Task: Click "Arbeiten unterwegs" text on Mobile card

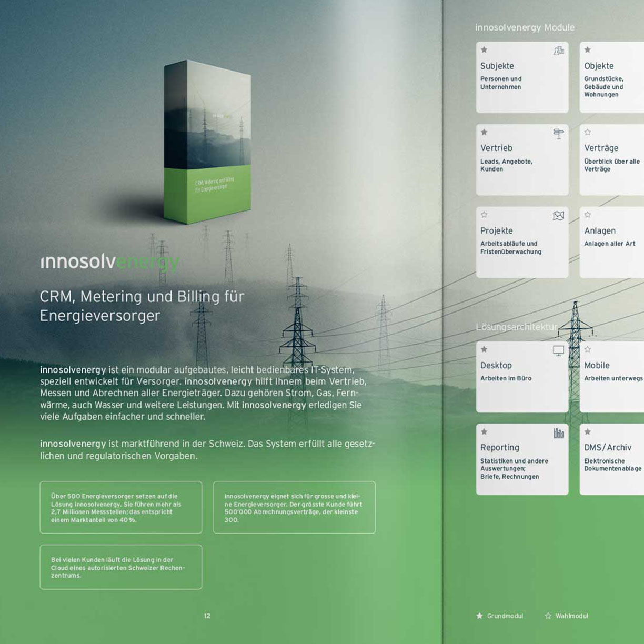Action: 613,378
